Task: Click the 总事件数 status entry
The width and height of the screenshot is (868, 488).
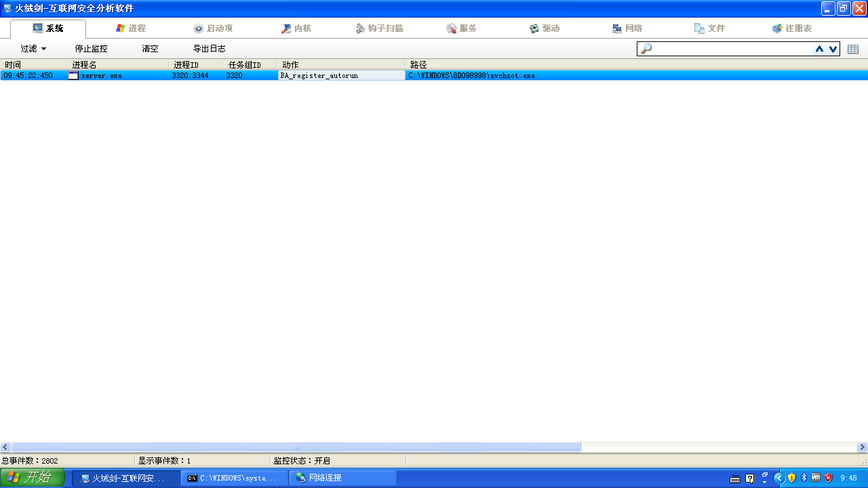Action: point(30,461)
